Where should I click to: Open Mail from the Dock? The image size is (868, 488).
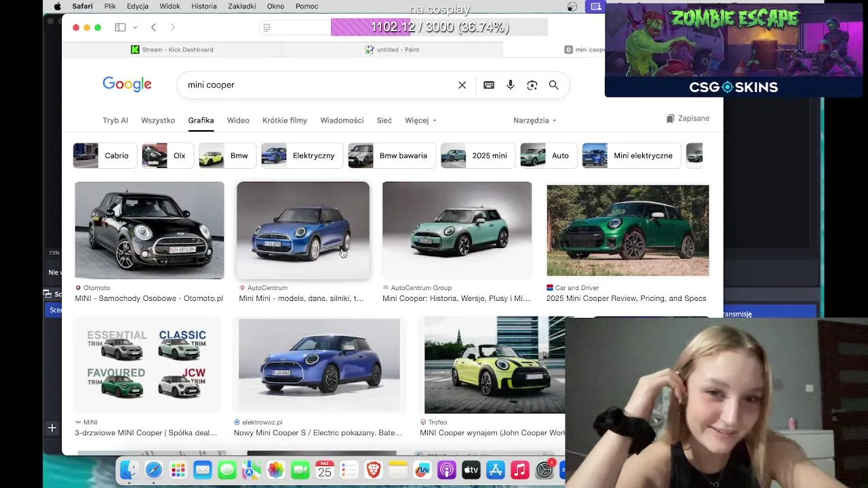click(x=203, y=470)
